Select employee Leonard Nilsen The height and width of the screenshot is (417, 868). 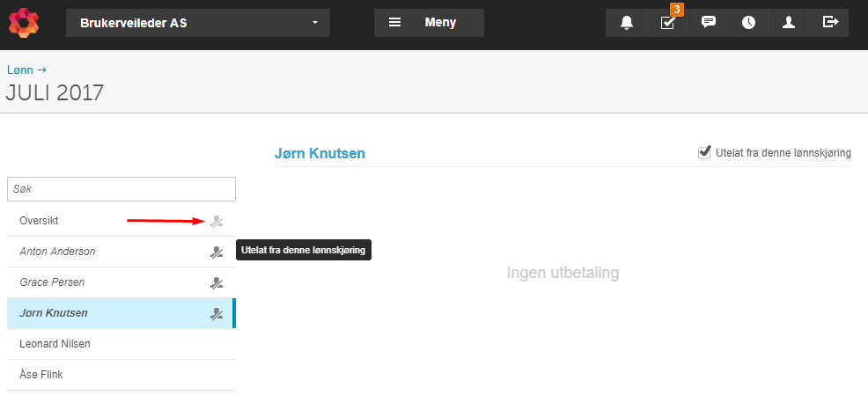tap(121, 344)
